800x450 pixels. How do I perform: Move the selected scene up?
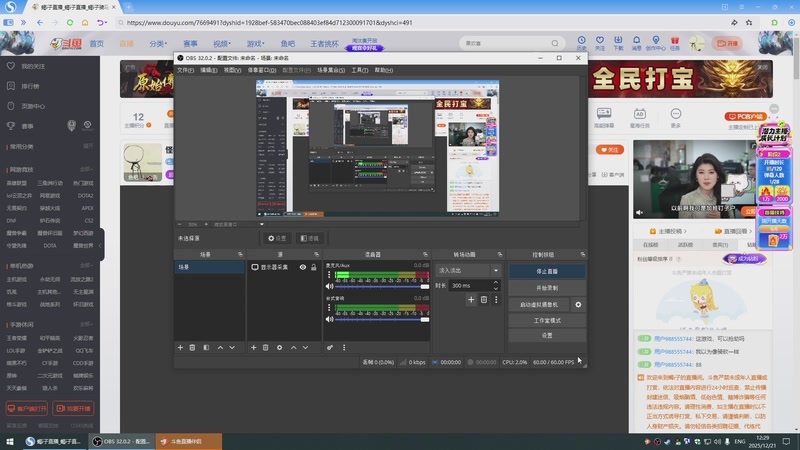(219, 347)
